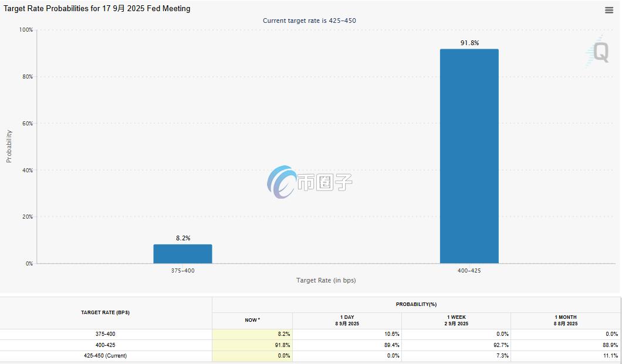The height and width of the screenshot is (364, 622).
Task: Select the 1 DAY column header
Action: [347, 321]
